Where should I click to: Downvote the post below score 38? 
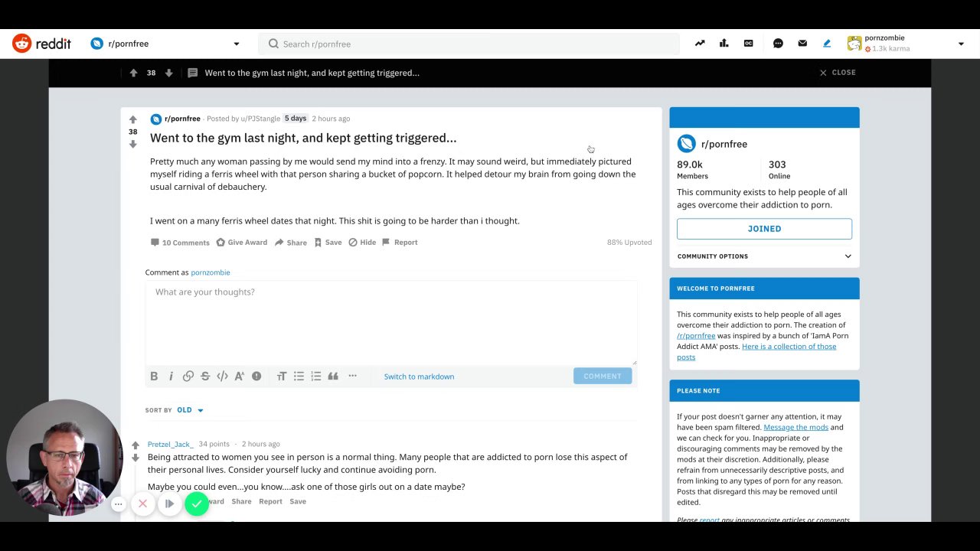tap(133, 144)
